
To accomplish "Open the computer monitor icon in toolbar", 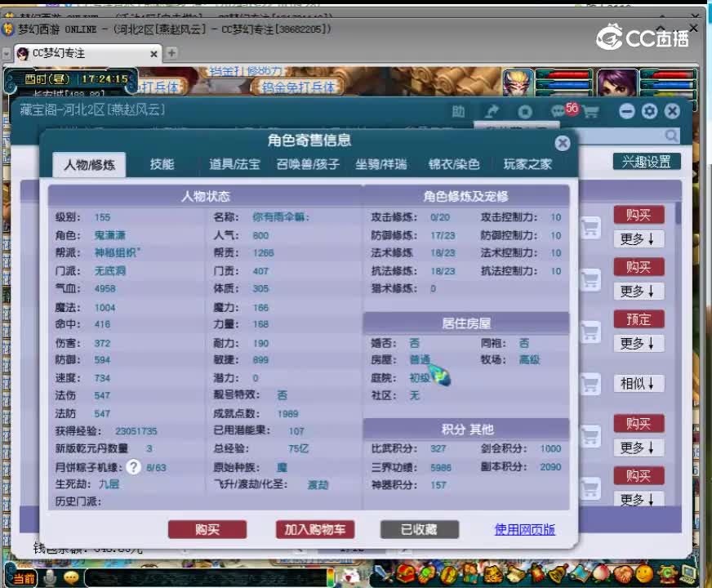I will pos(688,575).
